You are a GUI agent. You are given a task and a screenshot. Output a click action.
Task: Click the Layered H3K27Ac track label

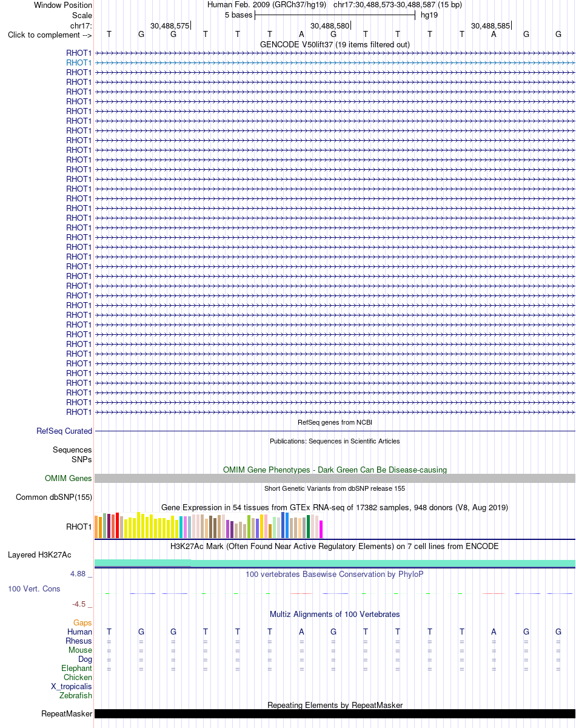pyautogui.click(x=39, y=554)
